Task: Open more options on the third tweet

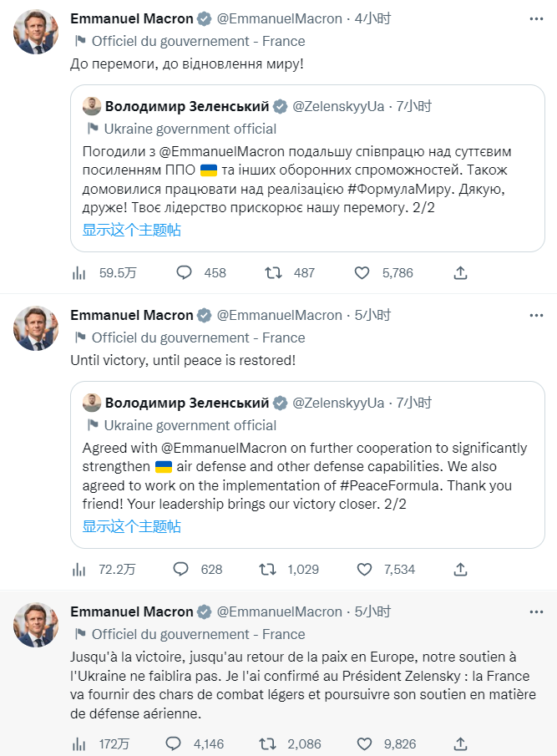Action: click(537, 611)
